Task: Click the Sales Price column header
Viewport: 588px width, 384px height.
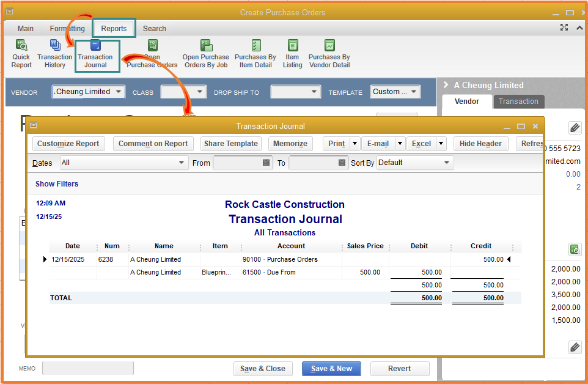Action: pos(366,246)
